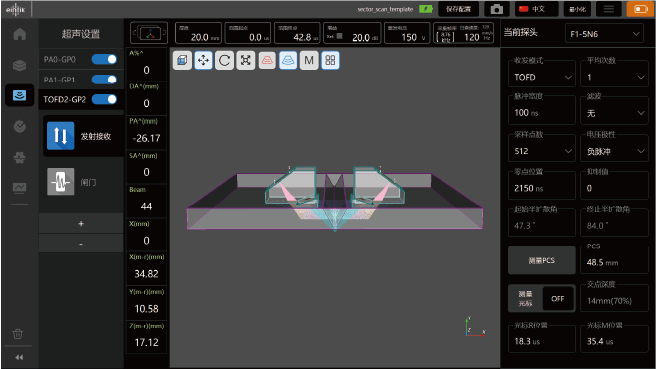The height and width of the screenshot is (369, 656).
Task: Open the averaging count dropdown showing 1
Action: pos(614,77)
